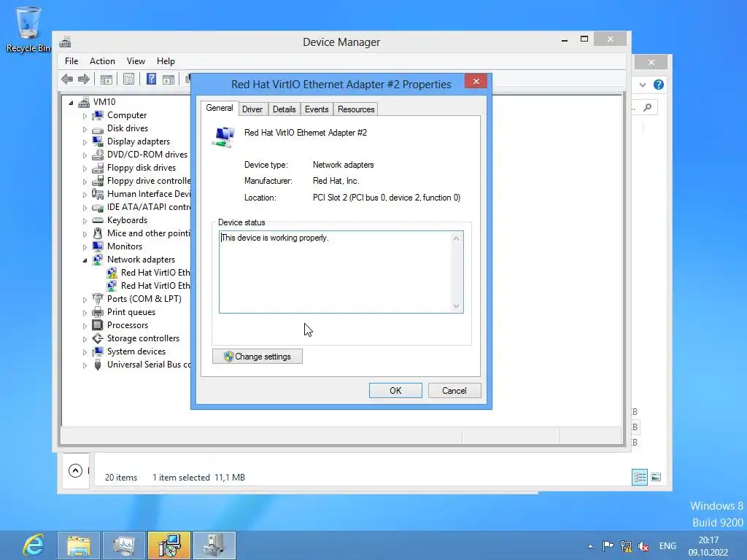This screenshot has height=560, width=747.
Task: Switch to the Events tab
Action: pyautogui.click(x=317, y=109)
